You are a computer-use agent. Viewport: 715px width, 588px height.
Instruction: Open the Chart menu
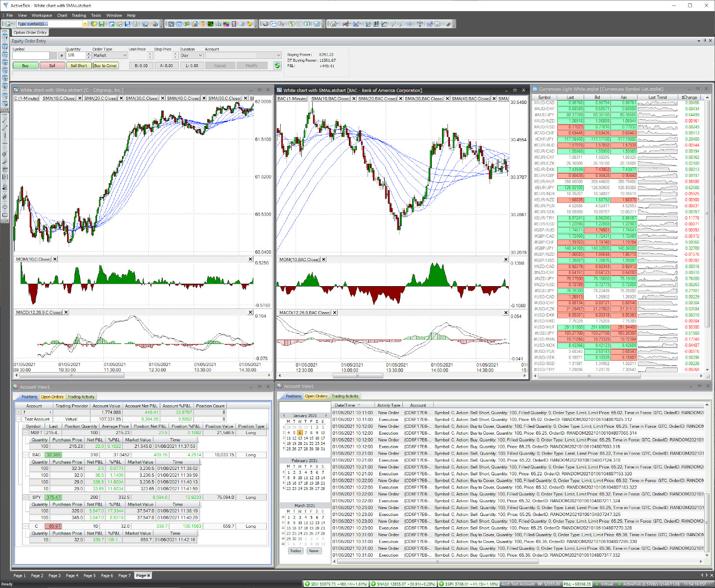(x=62, y=15)
